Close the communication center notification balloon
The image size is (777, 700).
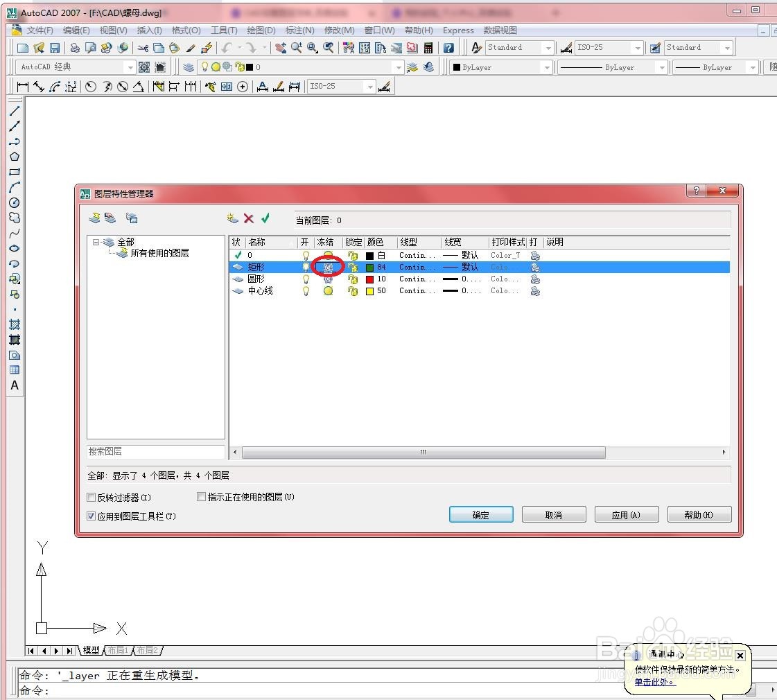(x=740, y=656)
